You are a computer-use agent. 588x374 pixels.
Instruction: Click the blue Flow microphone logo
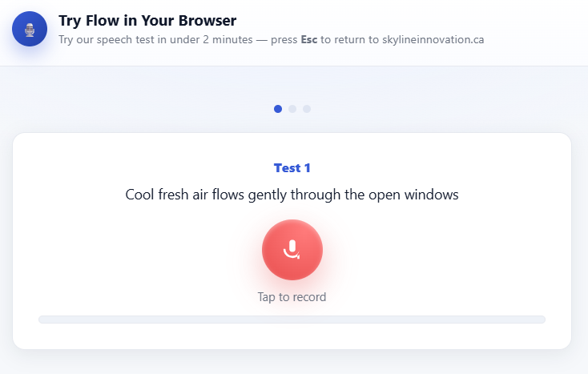coord(30,29)
